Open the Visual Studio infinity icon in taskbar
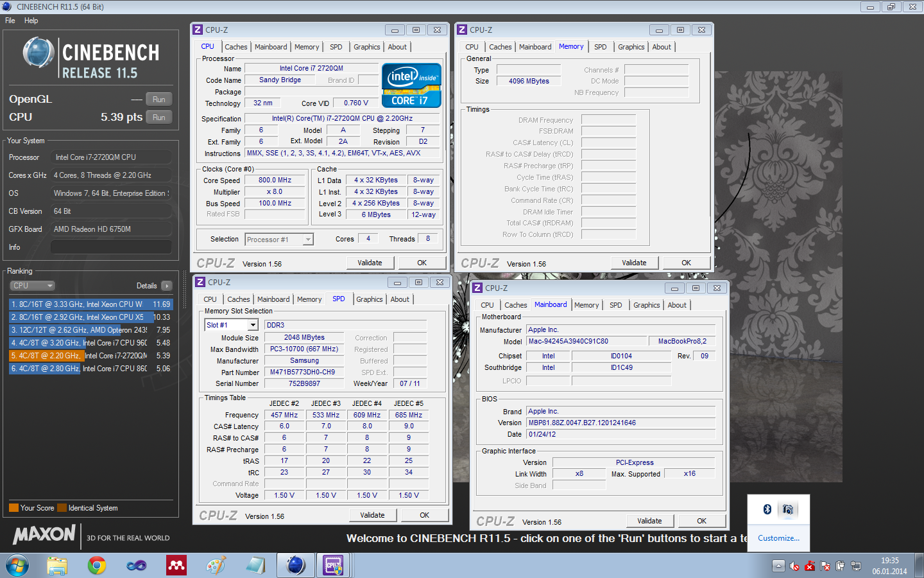The width and height of the screenshot is (924, 578). (137, 566)
